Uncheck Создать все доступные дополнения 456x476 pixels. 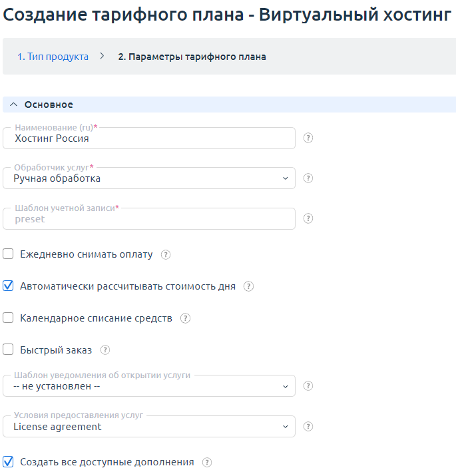(8, 462)
